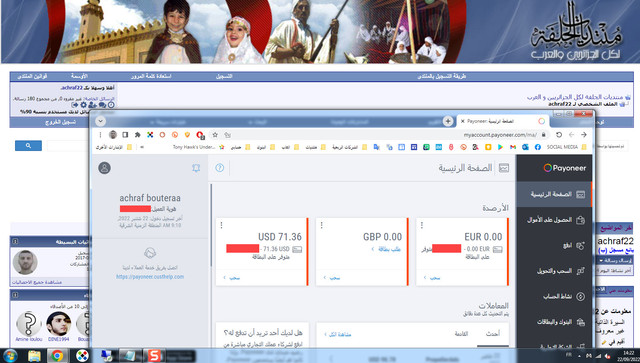The height and width of the screenshot is (363, 640).
Task: Reload the Payoneer page in Chrome
Action: point(559,135)
